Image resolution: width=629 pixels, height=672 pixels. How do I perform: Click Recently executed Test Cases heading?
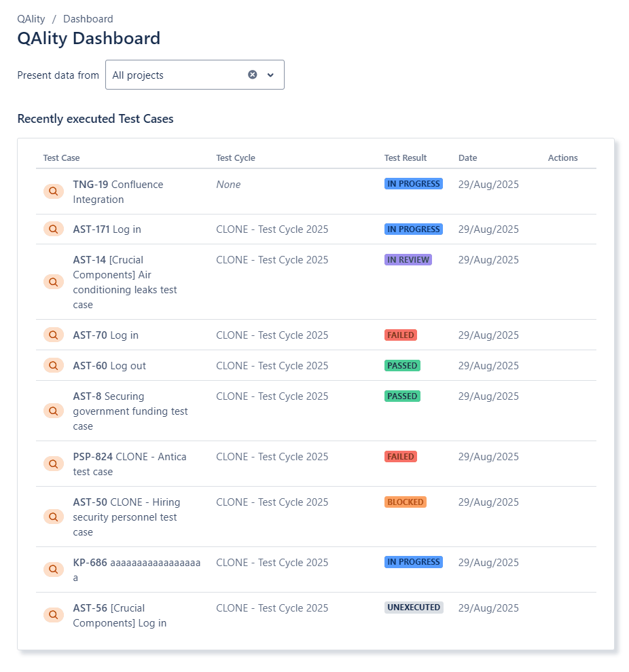[x=95, y=119]
